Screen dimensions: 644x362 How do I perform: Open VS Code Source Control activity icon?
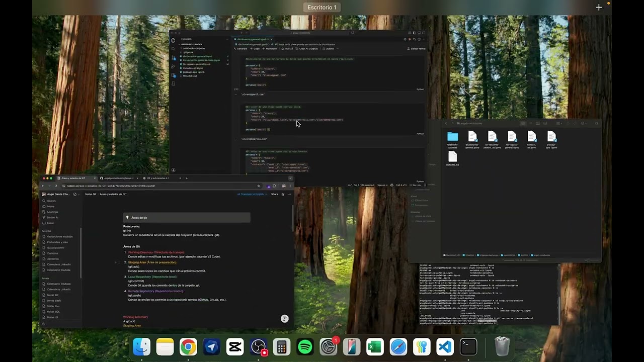173,58
